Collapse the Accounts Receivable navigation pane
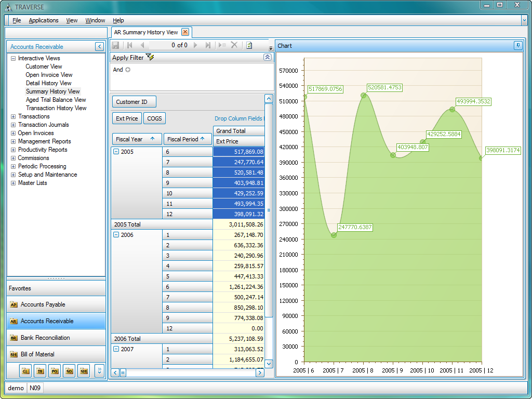Image resolution: width=532 pixels, height=399 pixels. click(99, 46)
